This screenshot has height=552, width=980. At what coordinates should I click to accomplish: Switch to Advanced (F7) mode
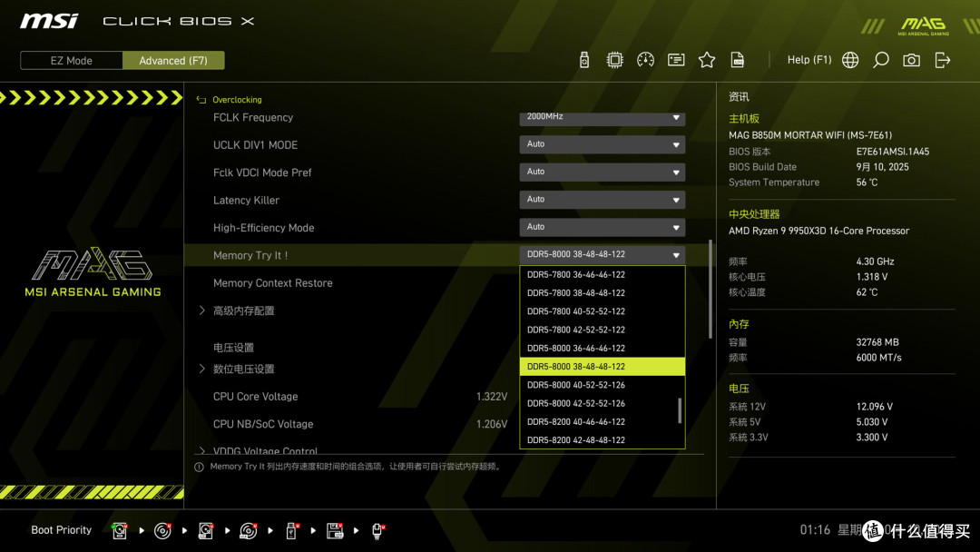(x=173, y=61)
